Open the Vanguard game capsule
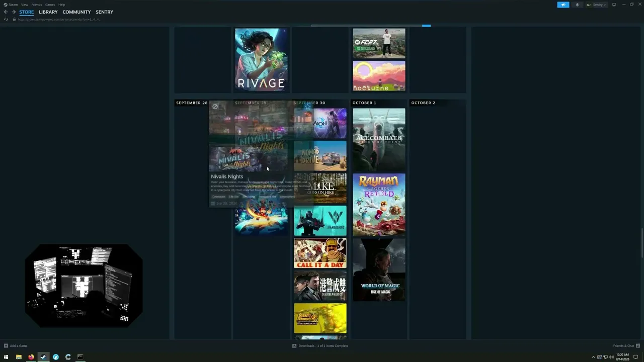This screenshot has width=644, height=362. [320, 221]
